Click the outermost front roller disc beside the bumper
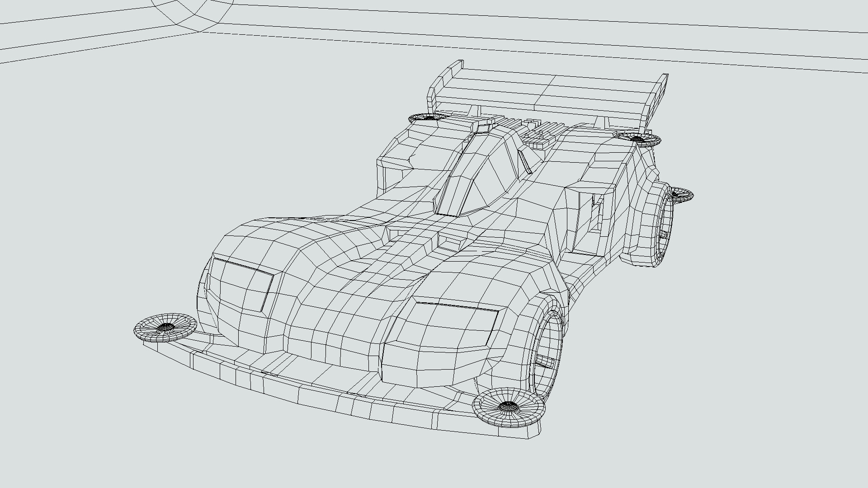 [x=165, y=328]
